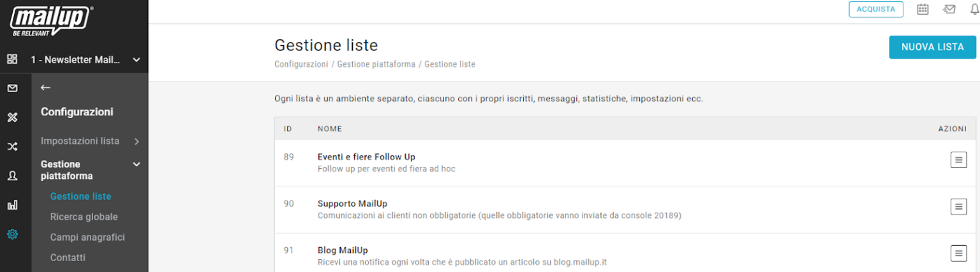This screenshot has height=272, width=980.
Task: Open the messages envelope icon in sidebar
Action: click(12, 88)
